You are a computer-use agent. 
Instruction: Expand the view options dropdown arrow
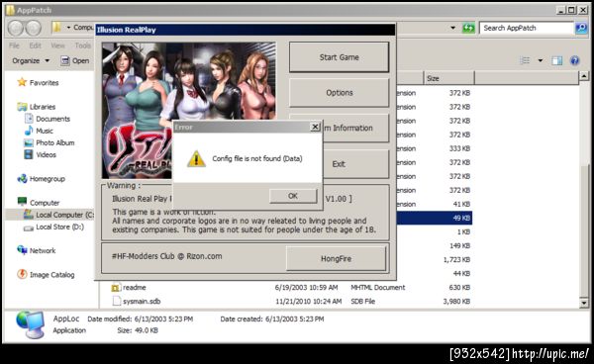click(541, 60)
